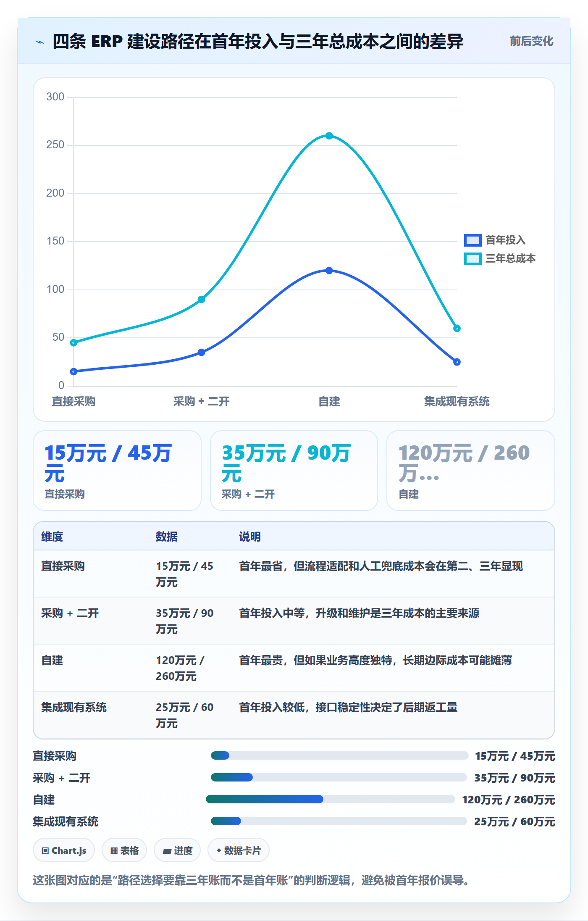Select the 数据卡片 tag
Screen dimensions: 588x921
pyautogui.click(x=239, y=850)
